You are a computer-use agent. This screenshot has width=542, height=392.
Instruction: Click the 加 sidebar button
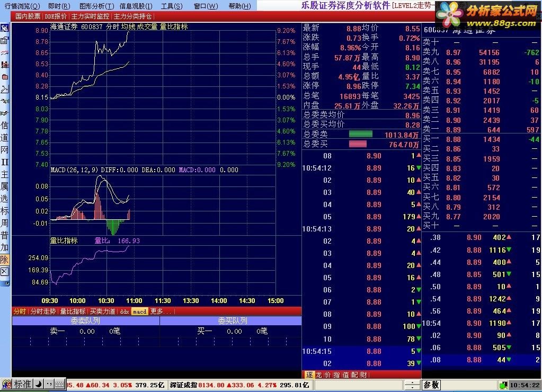pyautogui.click(x=4, y=247)
